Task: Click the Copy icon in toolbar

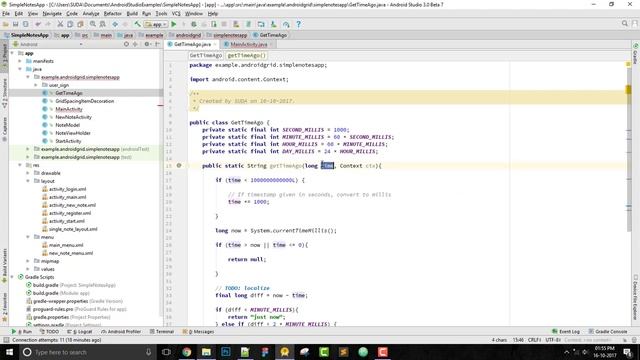Action: (x=70, y=24)
